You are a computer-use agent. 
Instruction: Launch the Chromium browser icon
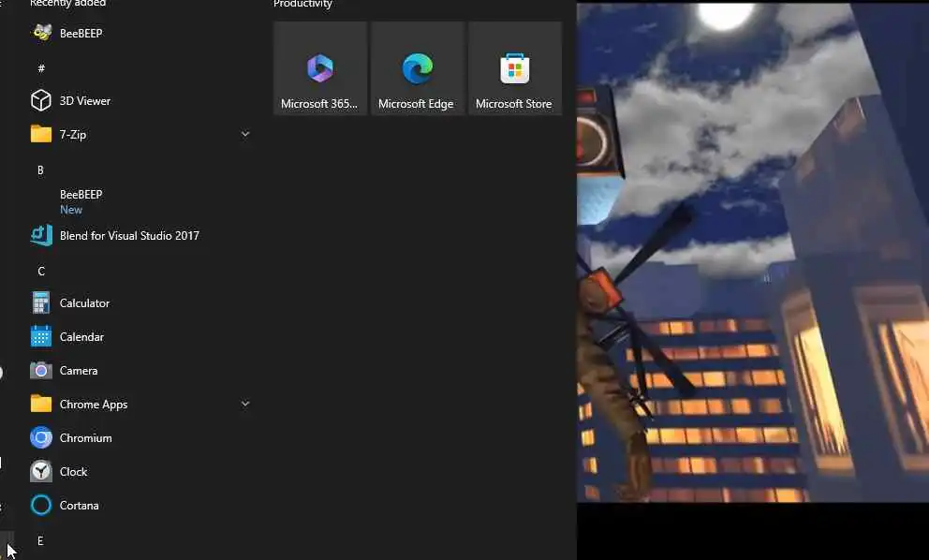click(41, 438)
